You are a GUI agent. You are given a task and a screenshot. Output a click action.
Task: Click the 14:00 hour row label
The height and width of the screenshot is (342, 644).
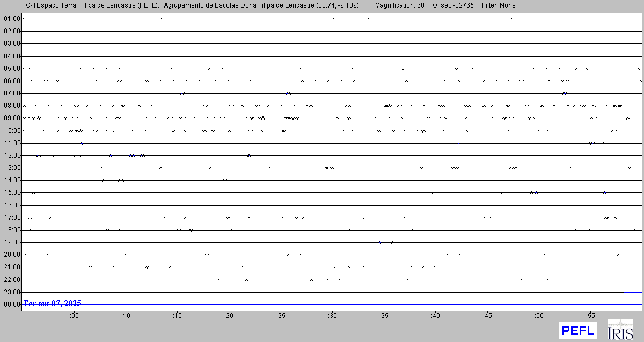pos(11,180)
